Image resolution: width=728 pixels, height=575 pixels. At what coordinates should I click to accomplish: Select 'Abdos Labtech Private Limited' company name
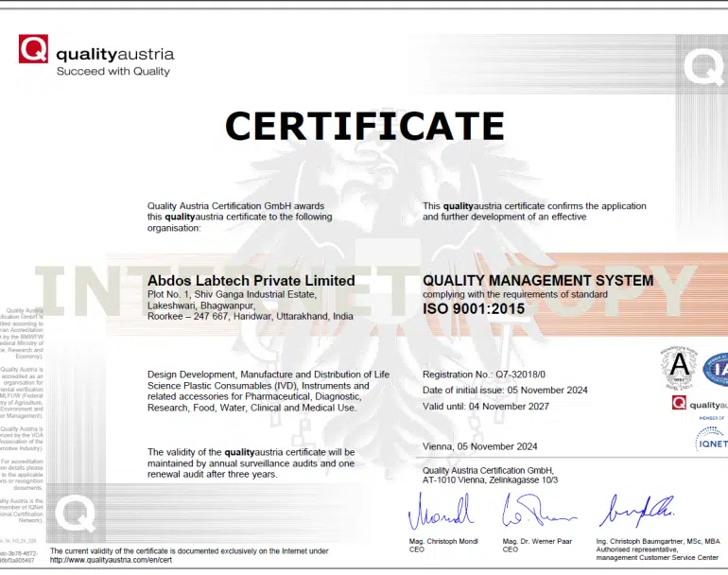coord(251,281)
